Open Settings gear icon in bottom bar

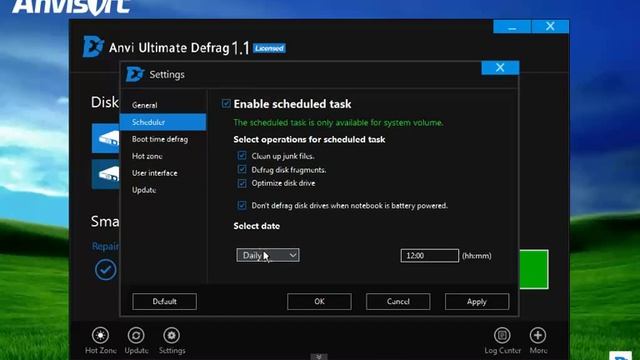tap(171, 336)
